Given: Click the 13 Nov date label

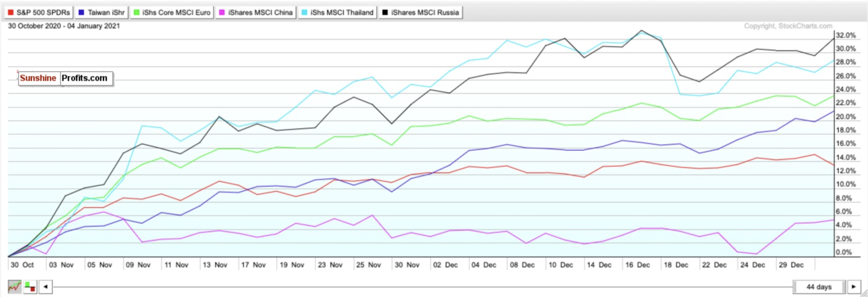Looking at the screenshot, I should [x=215, y=265].
